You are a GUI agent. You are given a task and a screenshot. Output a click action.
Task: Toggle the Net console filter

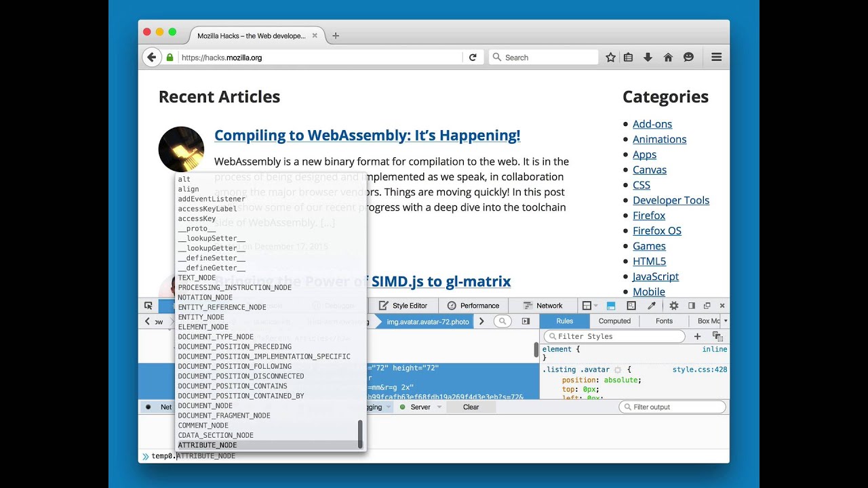click(157, 407)
